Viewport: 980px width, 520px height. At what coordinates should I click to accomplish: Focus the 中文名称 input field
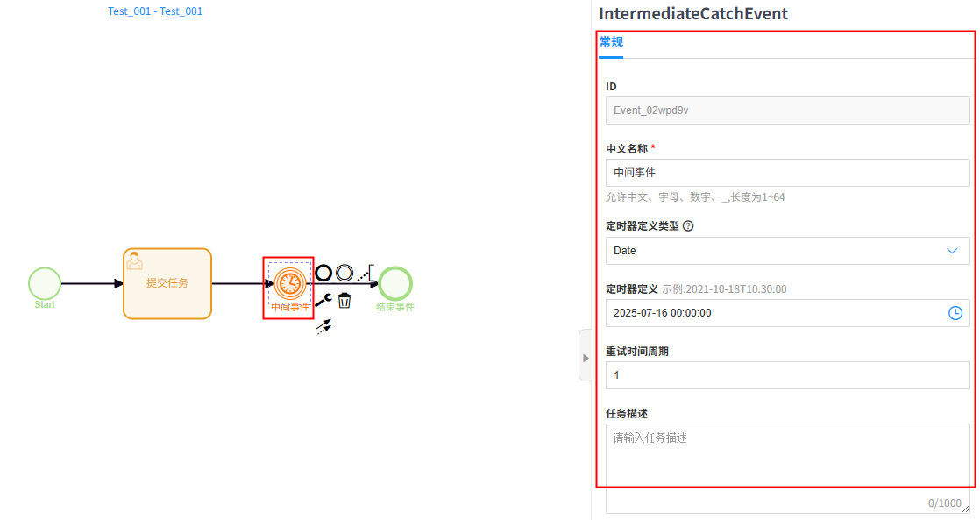pos(787,173)
